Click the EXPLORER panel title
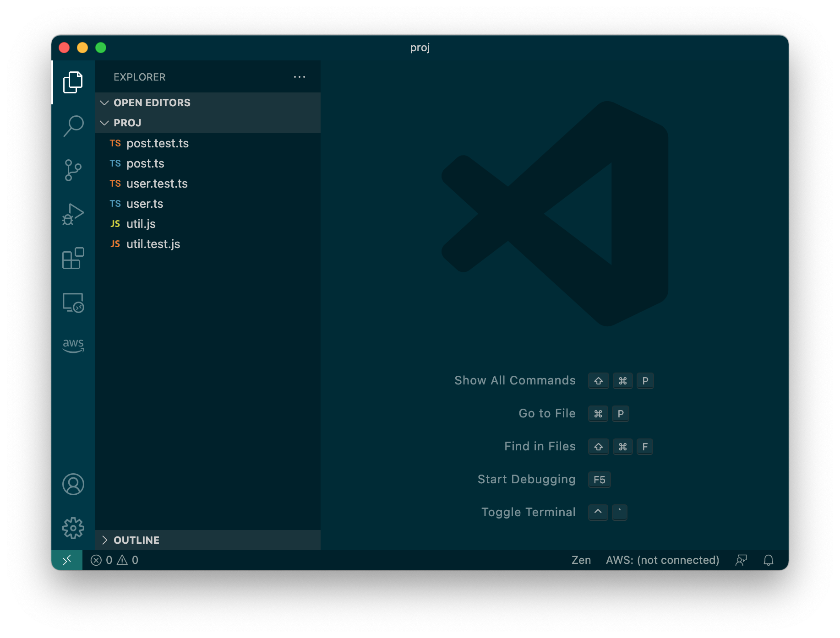 pos(140,77)
